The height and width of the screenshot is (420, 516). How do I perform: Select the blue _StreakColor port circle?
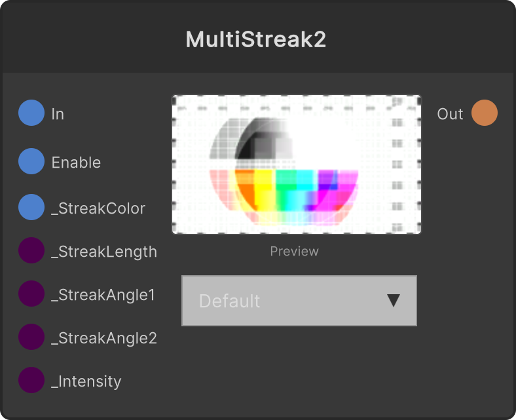coord(31,207)
